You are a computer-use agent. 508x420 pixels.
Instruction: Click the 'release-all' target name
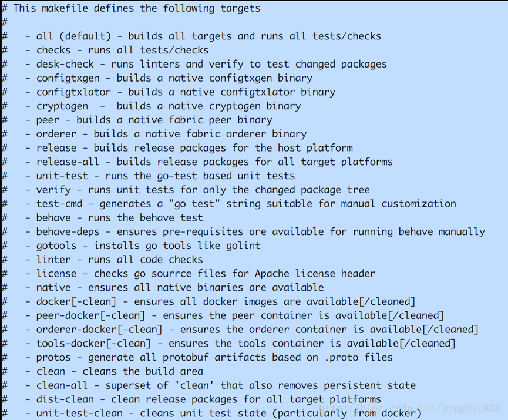pos(70,162)
